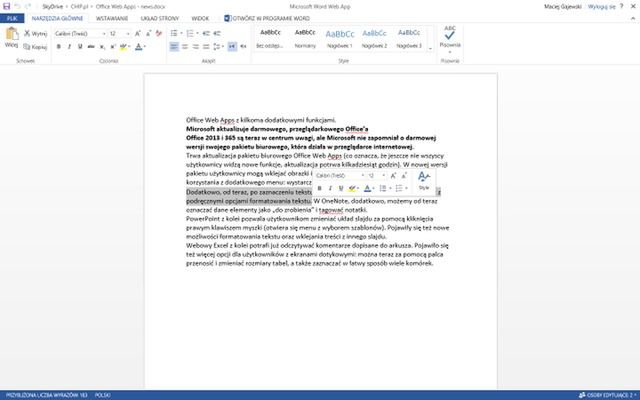The image size is (640, 400).
Task: Open CHIP.pl breadcrumb folder
Action: click(80, 7)
